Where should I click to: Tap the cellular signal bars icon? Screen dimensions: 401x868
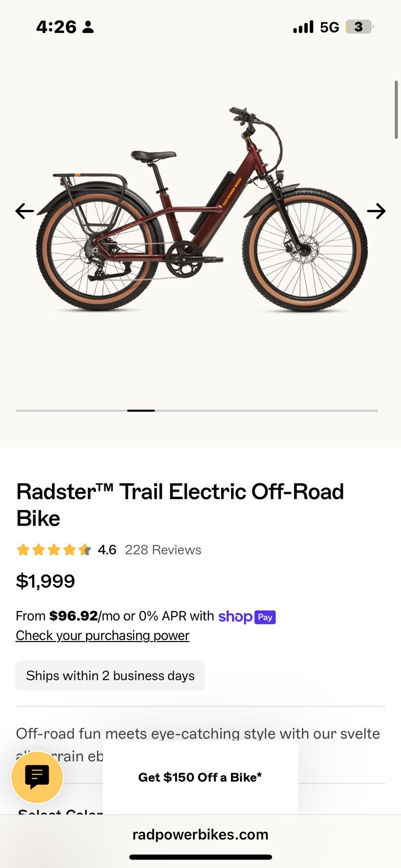[x=303, y=27]
